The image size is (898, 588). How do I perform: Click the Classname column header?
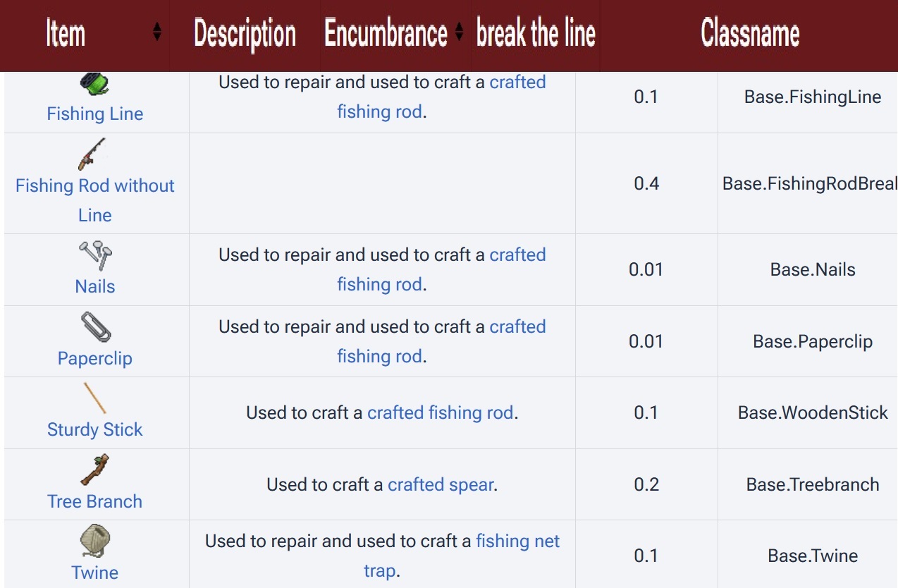[x=749, y=34]
